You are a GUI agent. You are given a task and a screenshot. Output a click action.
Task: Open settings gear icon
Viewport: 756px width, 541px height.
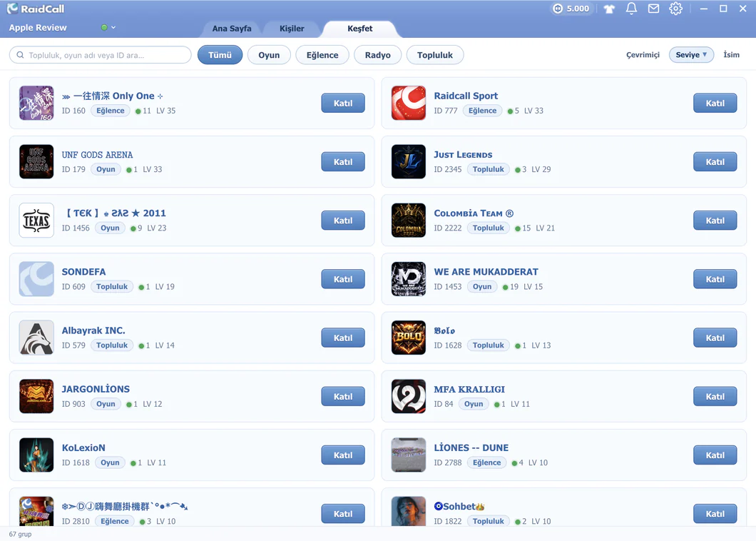point(675,9)
